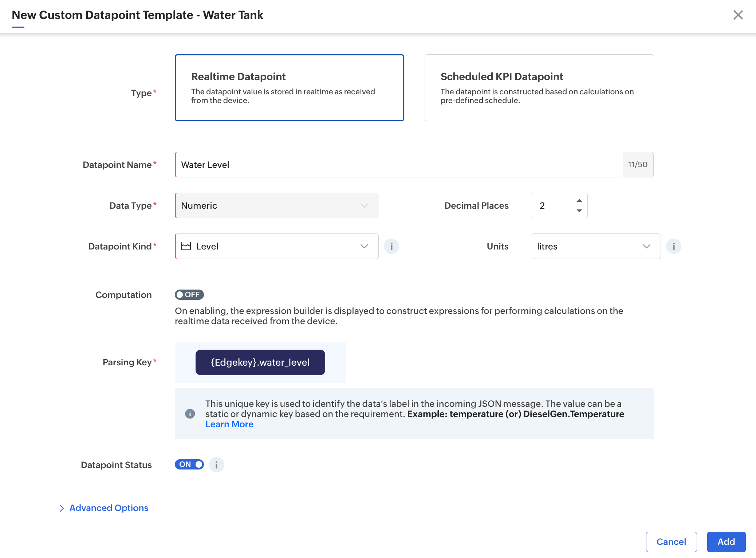Open the Units litres dropdown
This screenshot has height=558, width=756.
[x=596, y=246]
